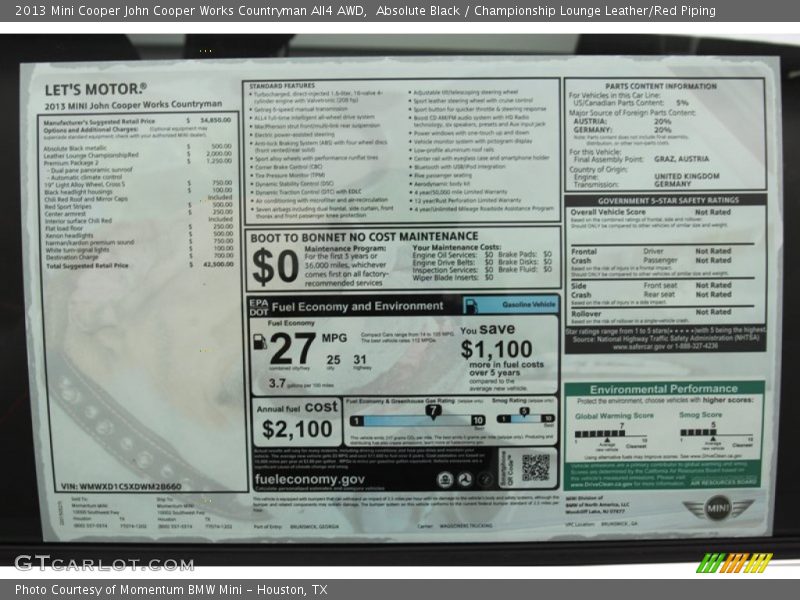This screenshot has width=800, height=600.
Task: Click the Smog Rating 5 marker
Action: tap(524, 411)
